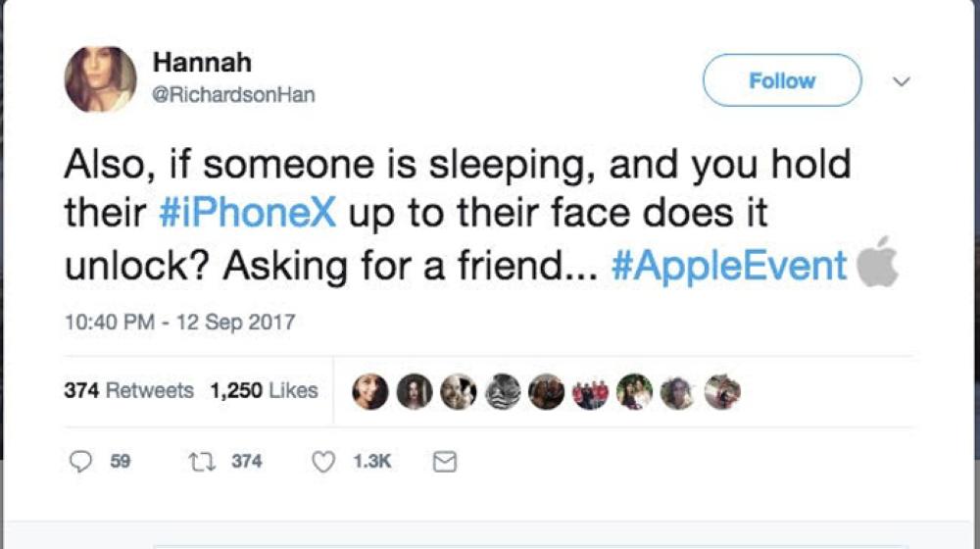This screenshot has width=980, height=549.
Task: Open the #AppleEvent hashtag link
Action: (x=728, y=266)
